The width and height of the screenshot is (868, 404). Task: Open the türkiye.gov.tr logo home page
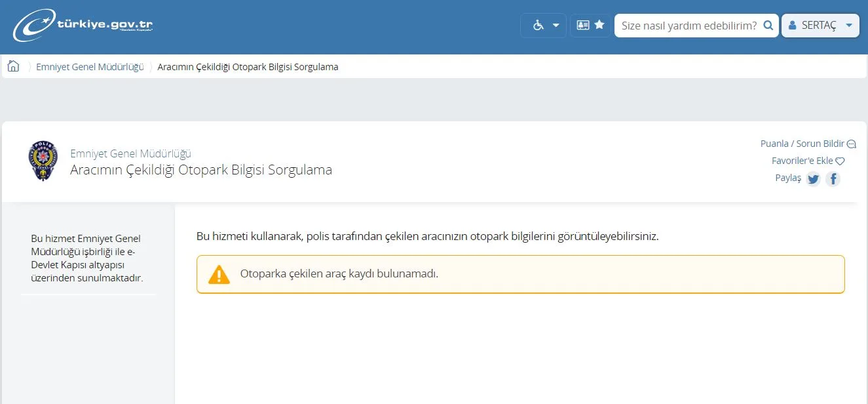coord(83,26)
